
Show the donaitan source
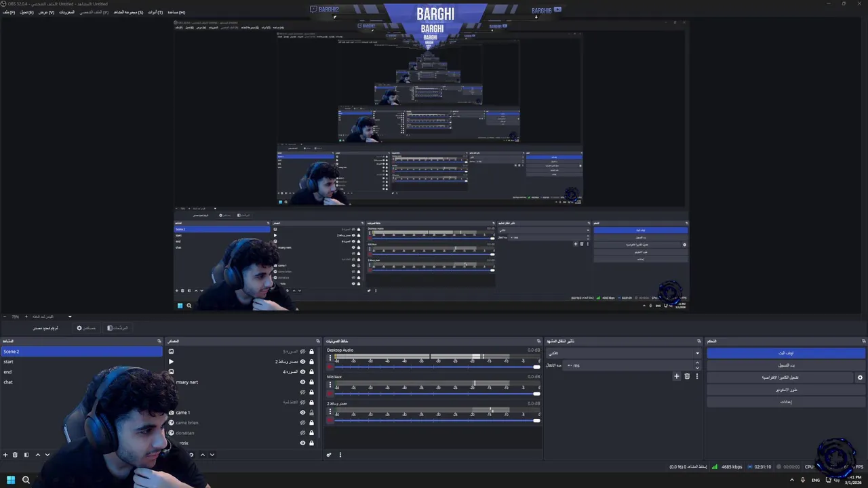coord(302,432)
